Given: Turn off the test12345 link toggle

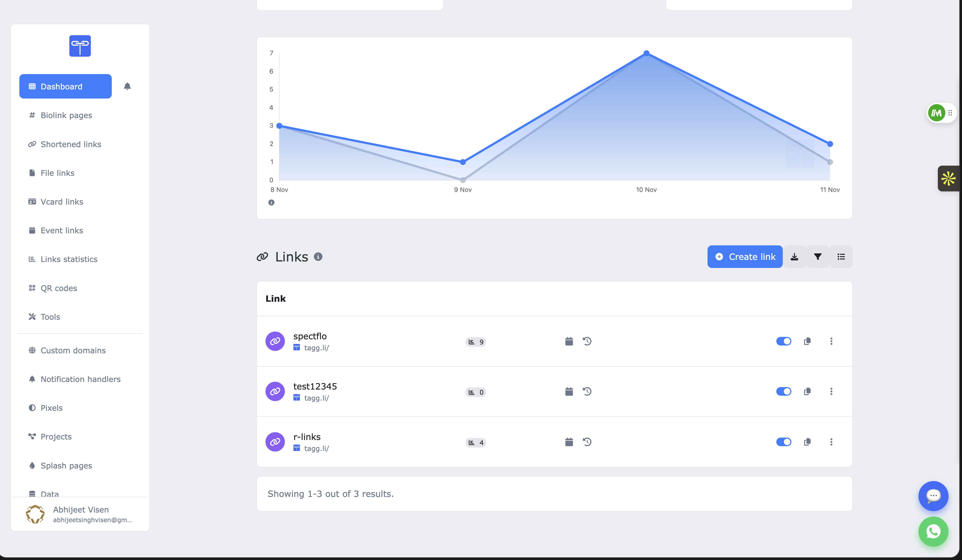Looking at the screenshot, I should pyautogui.click(x=784, y=391).
